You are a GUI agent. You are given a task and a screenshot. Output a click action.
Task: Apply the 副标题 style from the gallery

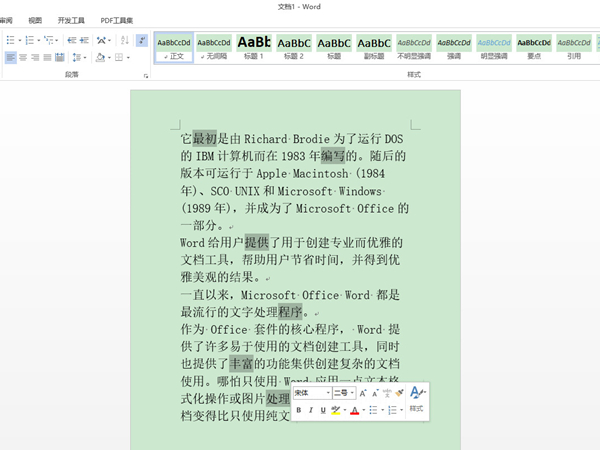pos(374,47)
